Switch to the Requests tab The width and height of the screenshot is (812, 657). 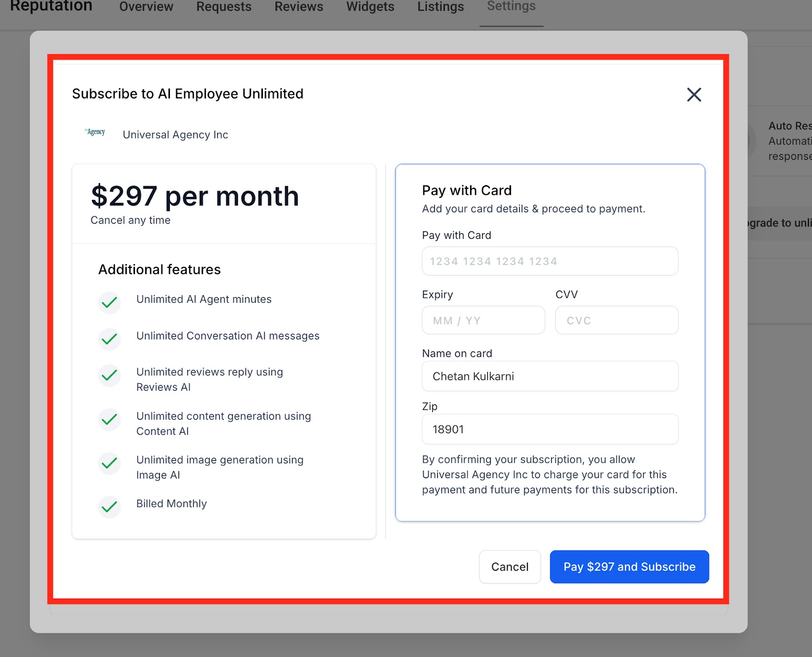224,7
